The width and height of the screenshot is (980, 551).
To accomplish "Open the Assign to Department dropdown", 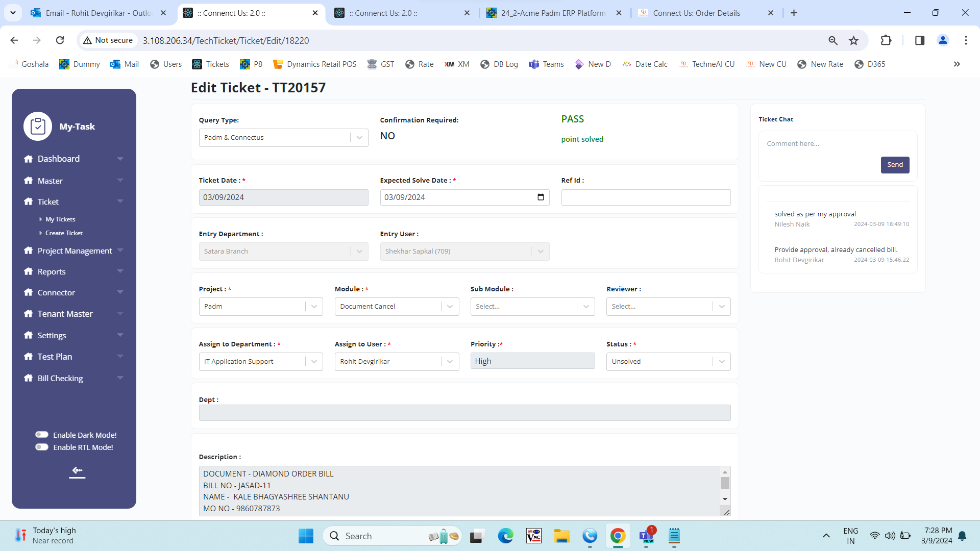I will [261, 362].
